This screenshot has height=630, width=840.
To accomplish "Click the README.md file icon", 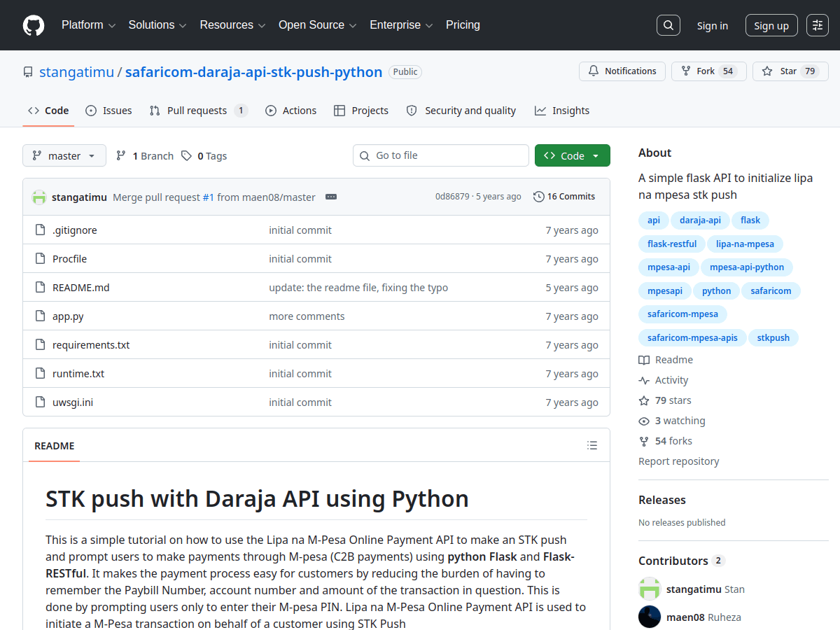I will tap(40, 288).
